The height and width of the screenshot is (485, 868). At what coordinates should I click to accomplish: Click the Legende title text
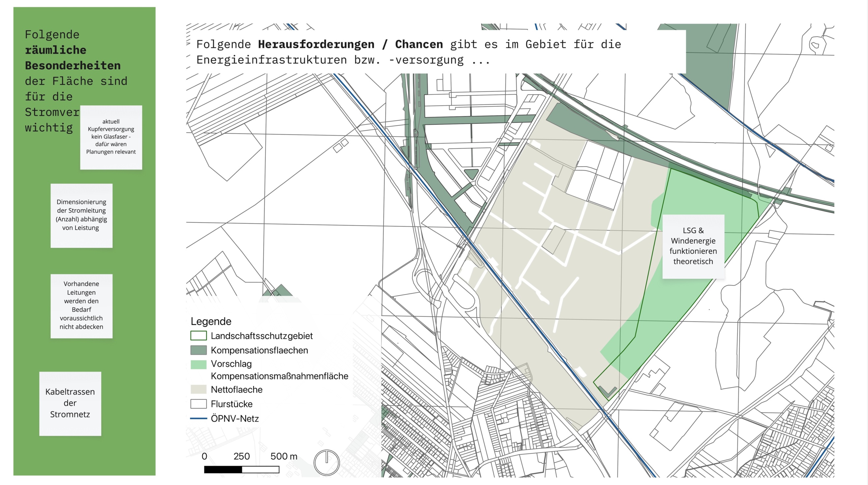pyautogui.click(x=211, y=321)
